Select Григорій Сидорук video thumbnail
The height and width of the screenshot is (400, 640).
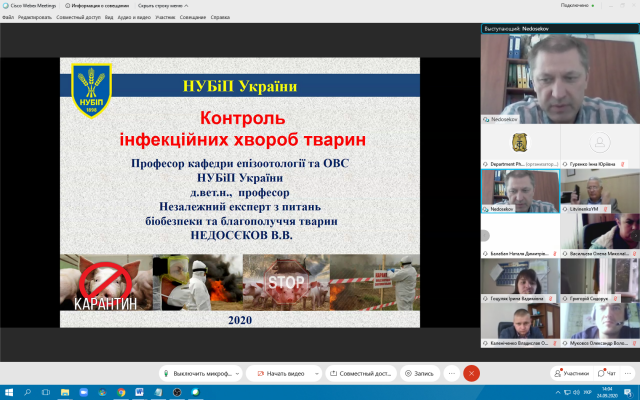tap(600, 280)
